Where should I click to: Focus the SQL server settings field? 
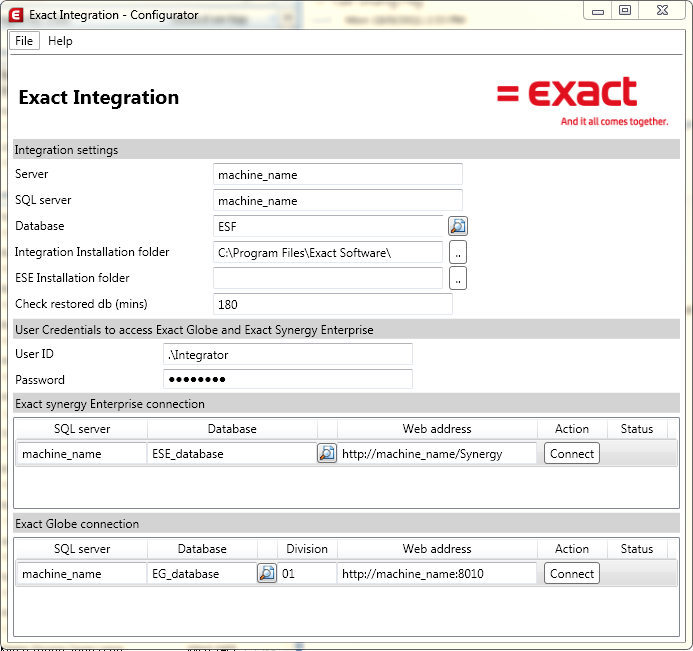pos(338,200)
